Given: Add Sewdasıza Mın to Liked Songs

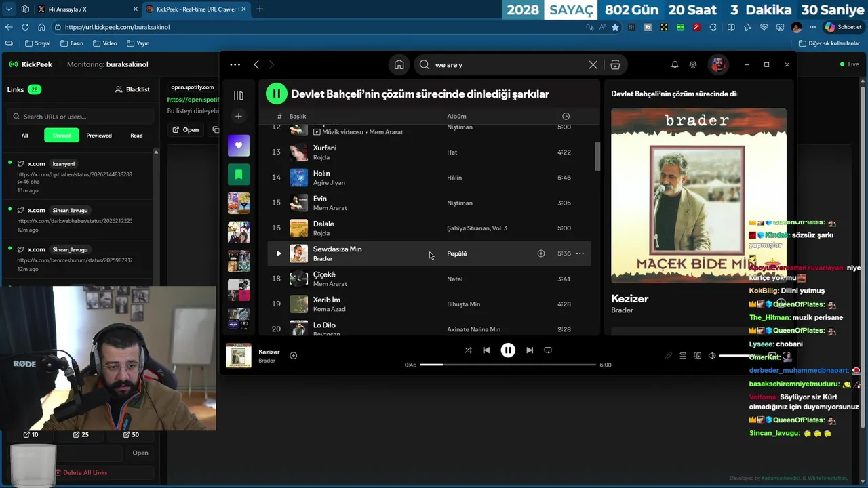Looking at the screenshot, I should tap(541, 253).
